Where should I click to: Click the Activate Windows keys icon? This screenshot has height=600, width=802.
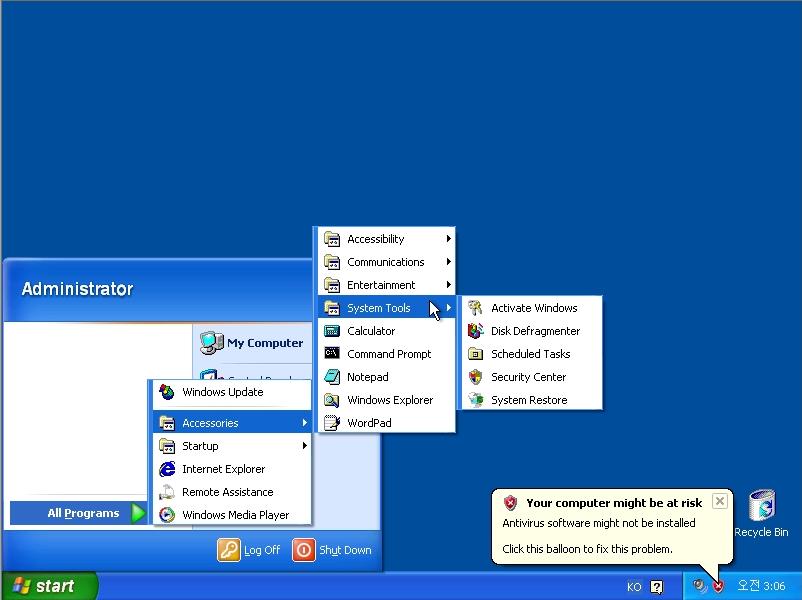click(x=476, y=308)
